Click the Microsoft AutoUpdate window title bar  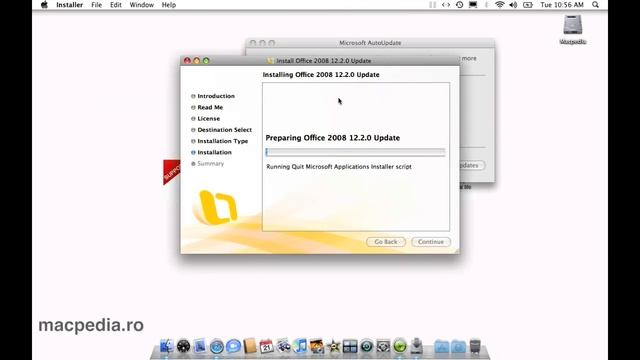coord(370,43)
